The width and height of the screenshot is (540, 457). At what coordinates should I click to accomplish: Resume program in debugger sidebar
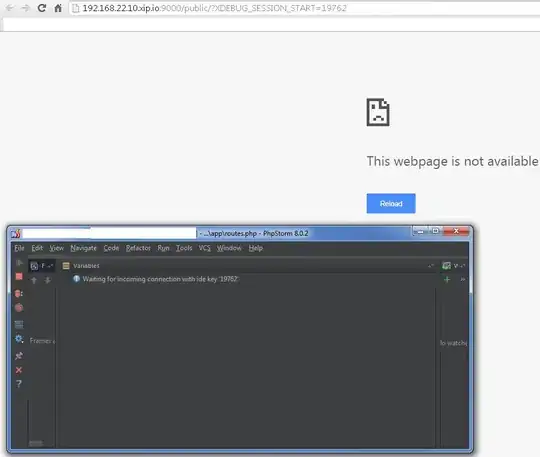coord(19,263)
